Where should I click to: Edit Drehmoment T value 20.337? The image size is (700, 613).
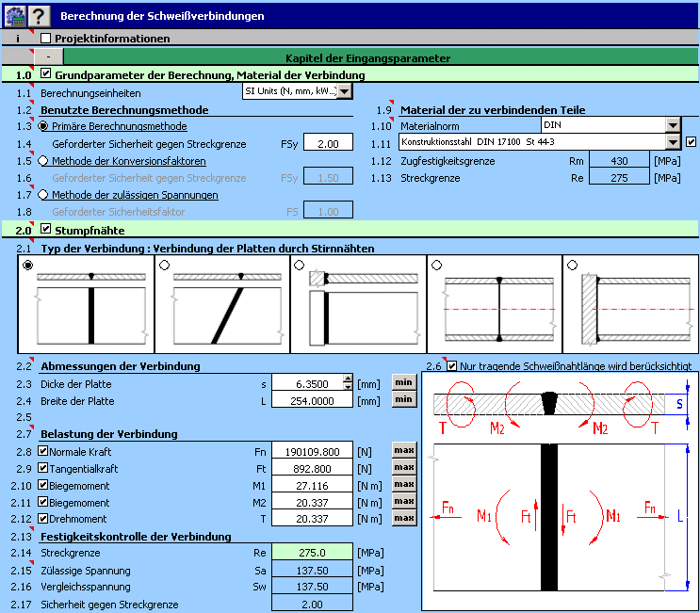point(312,519)
